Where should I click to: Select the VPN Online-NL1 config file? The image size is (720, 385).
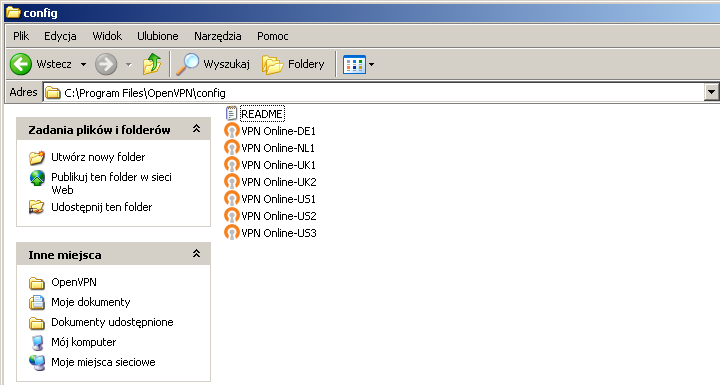point(270,148)
